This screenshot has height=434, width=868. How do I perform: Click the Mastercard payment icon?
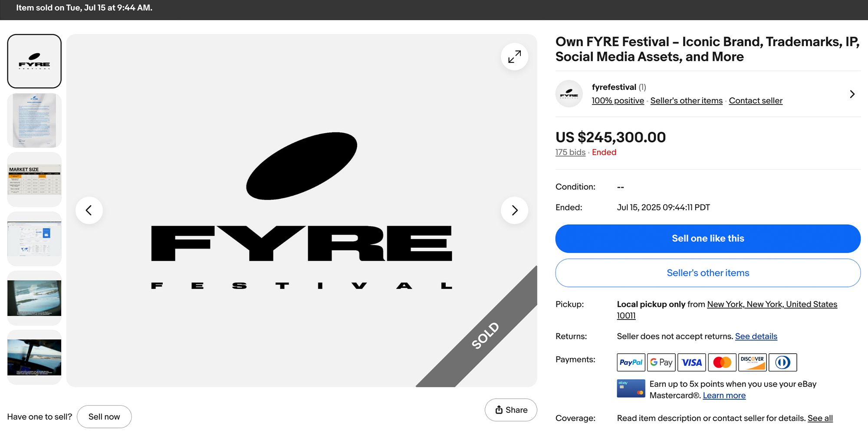point(722,362)
